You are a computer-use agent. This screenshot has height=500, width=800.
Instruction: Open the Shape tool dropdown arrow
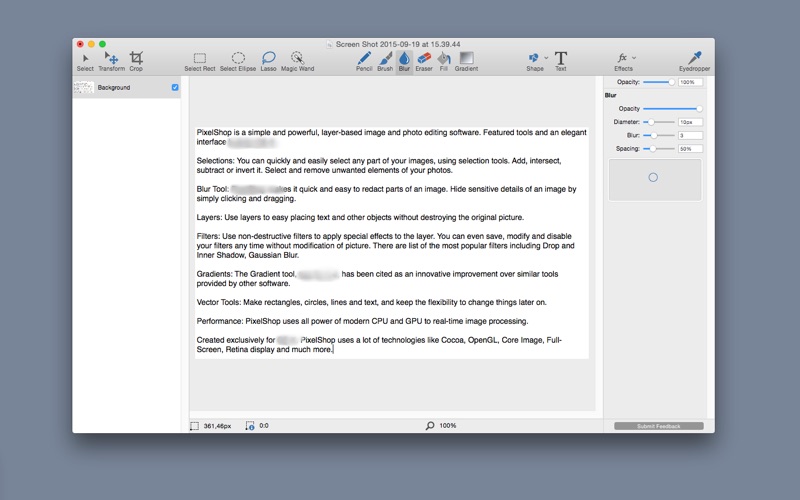pyautogui.click(x=546, y=58)
